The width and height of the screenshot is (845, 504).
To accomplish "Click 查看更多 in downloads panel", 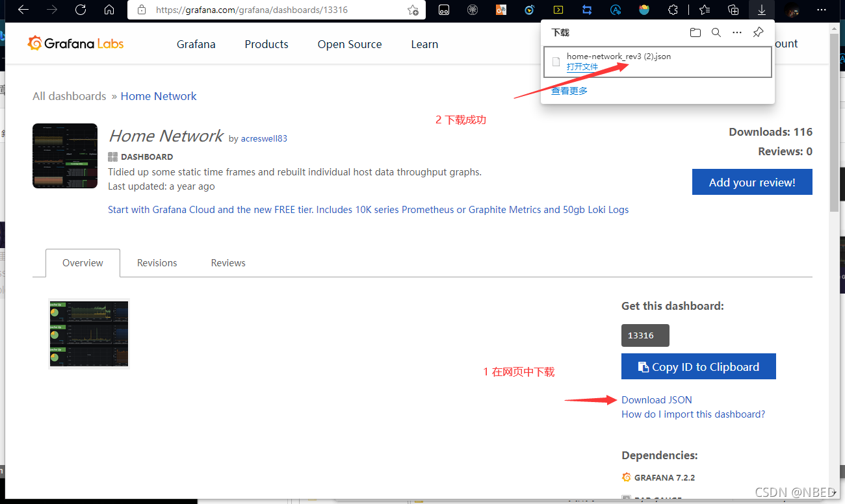I will [x=569, y=91].
